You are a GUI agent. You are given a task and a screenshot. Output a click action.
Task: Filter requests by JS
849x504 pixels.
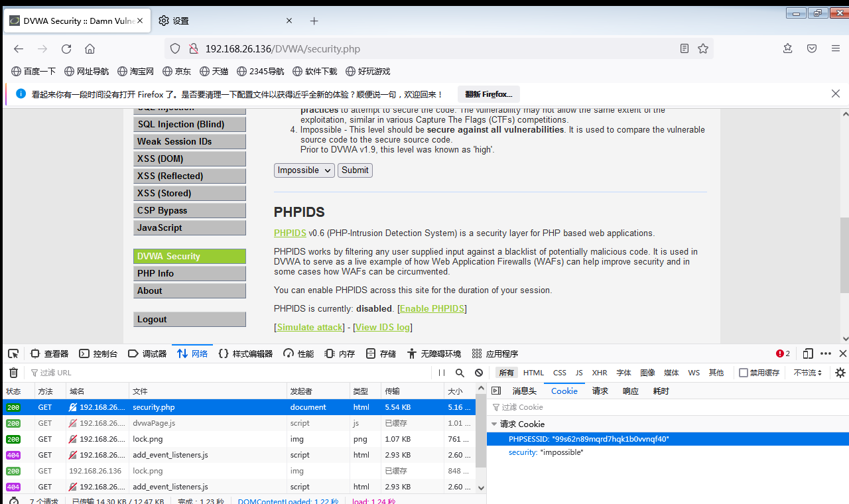[x=579, y=373]
